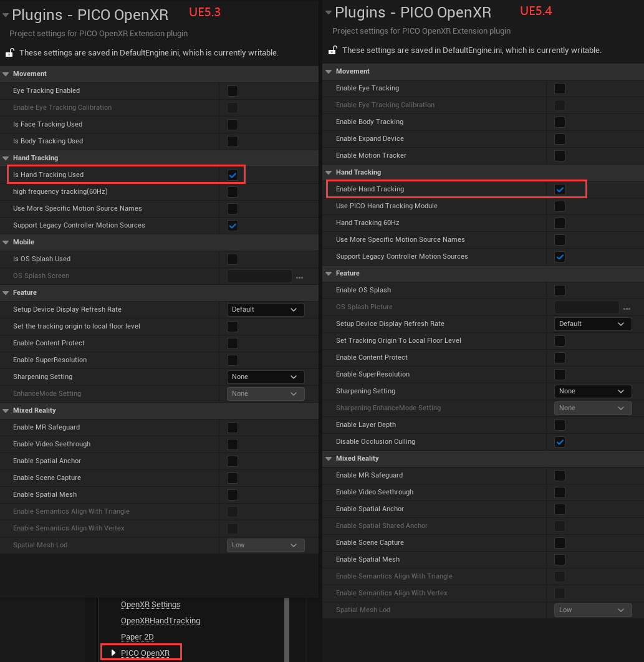644x662 pixels.
Task: Toggle Eye Tracking Enabled checkbox in UE5.3
Action: (233, 91)
